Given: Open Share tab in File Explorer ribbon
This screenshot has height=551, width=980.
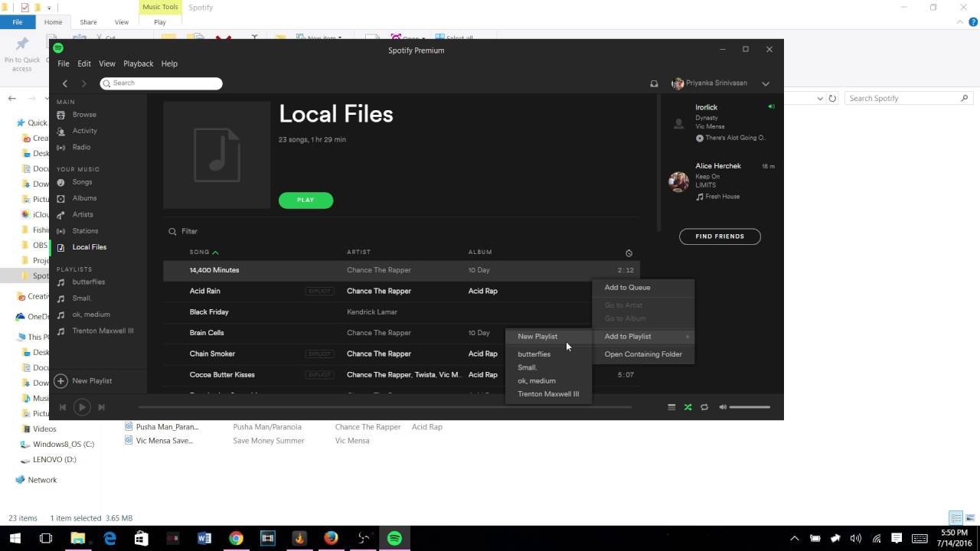Looking at the screenshot, I should (x=88, y=22).
